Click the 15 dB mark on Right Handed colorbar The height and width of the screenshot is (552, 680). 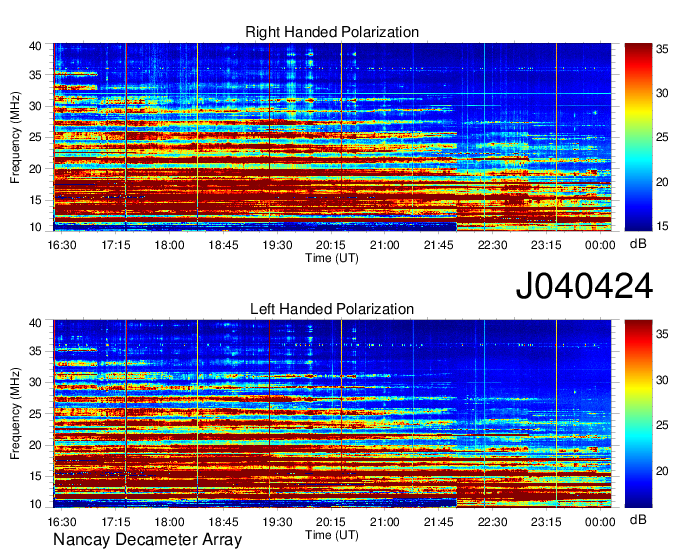click(662, 226)
